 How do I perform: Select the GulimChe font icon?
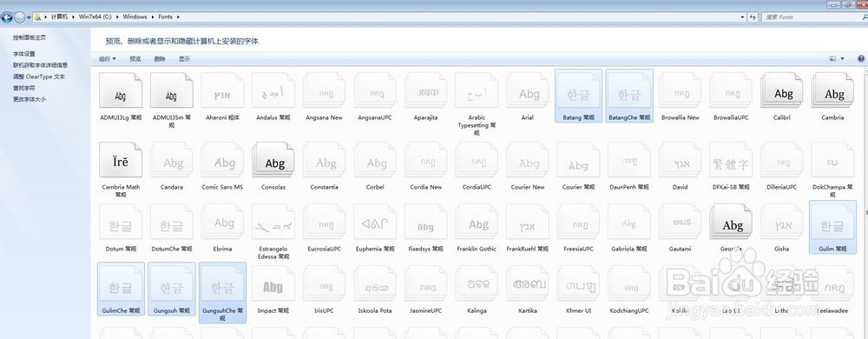pos(121,284)
